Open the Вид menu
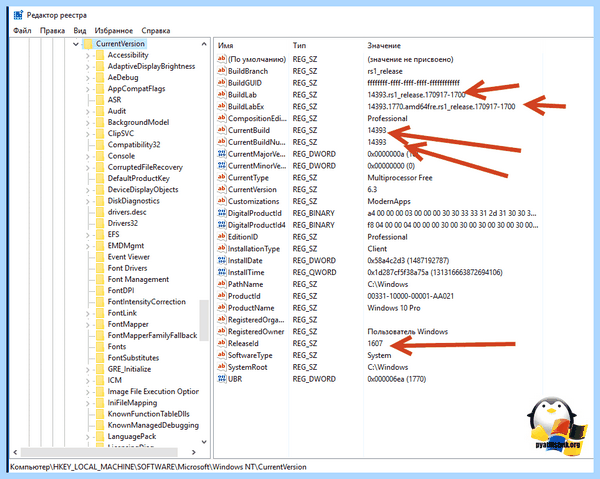The image size is (600, 479). point(80,31)
